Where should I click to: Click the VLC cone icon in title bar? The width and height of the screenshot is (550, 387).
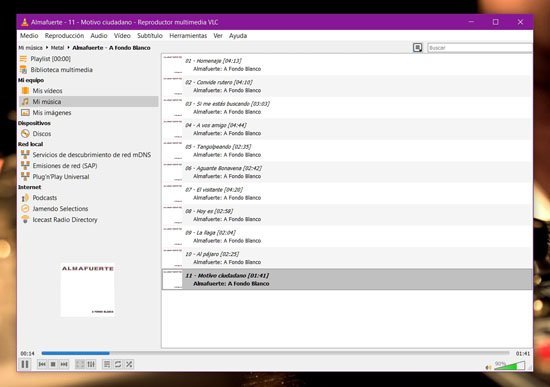coord(25,22)
